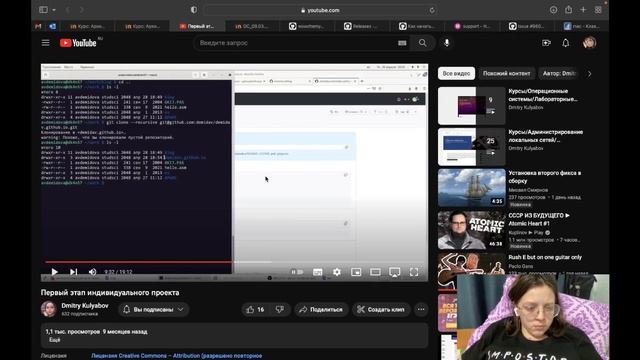Show Safari tab overview
The image size is (640, 360).
(x=598, y=10)
